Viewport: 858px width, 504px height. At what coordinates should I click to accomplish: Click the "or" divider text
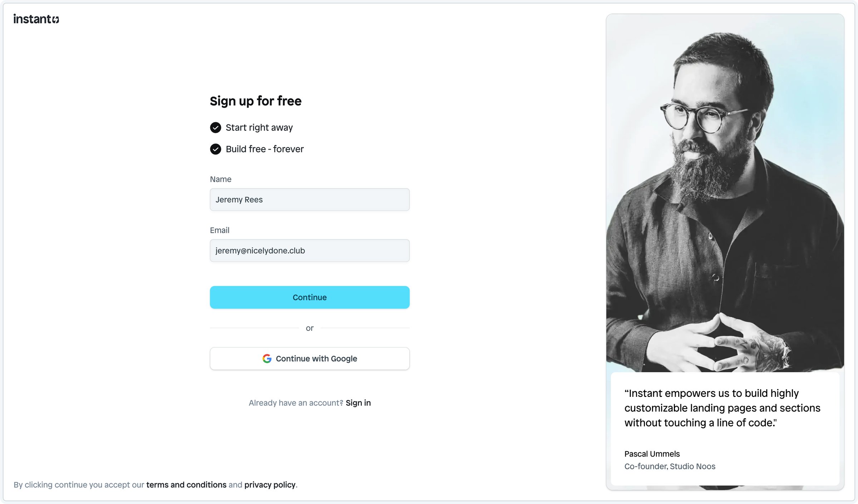click(310, 328)
